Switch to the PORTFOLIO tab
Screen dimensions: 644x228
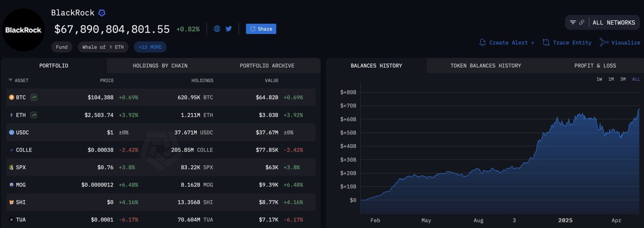pos(54,66)
